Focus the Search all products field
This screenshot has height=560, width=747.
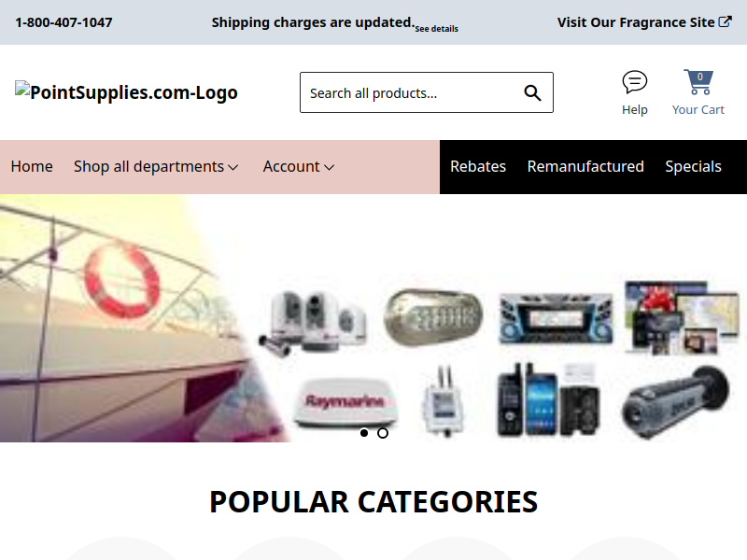point(412,92)
